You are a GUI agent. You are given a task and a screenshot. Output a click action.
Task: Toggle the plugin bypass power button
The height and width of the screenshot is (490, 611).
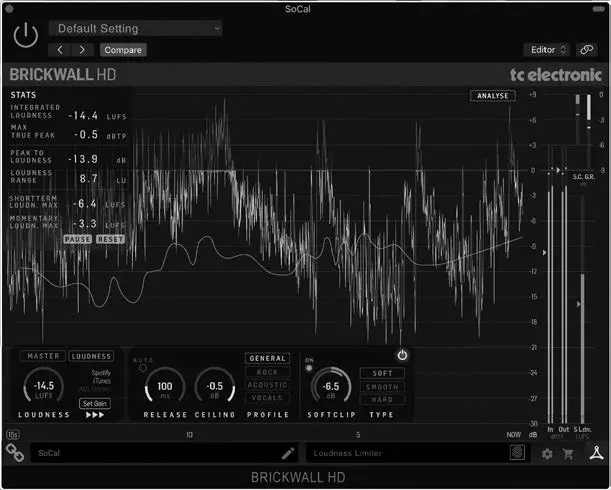pos(26,35)
